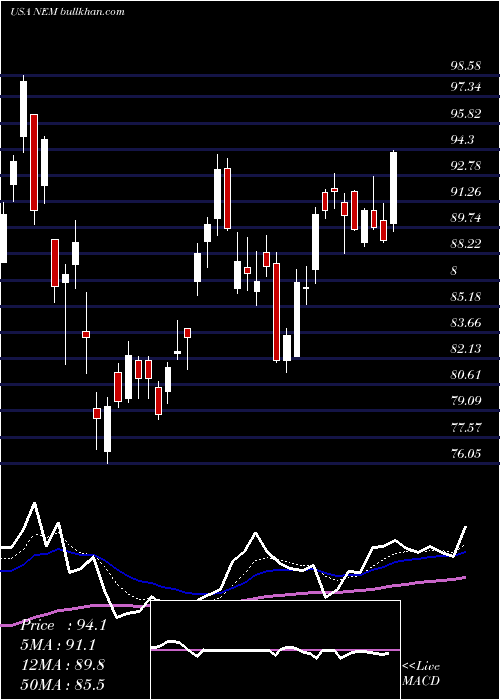Click the 89.74 price level label
Viewport: 500px width, 700px height.
click(466, 217)
